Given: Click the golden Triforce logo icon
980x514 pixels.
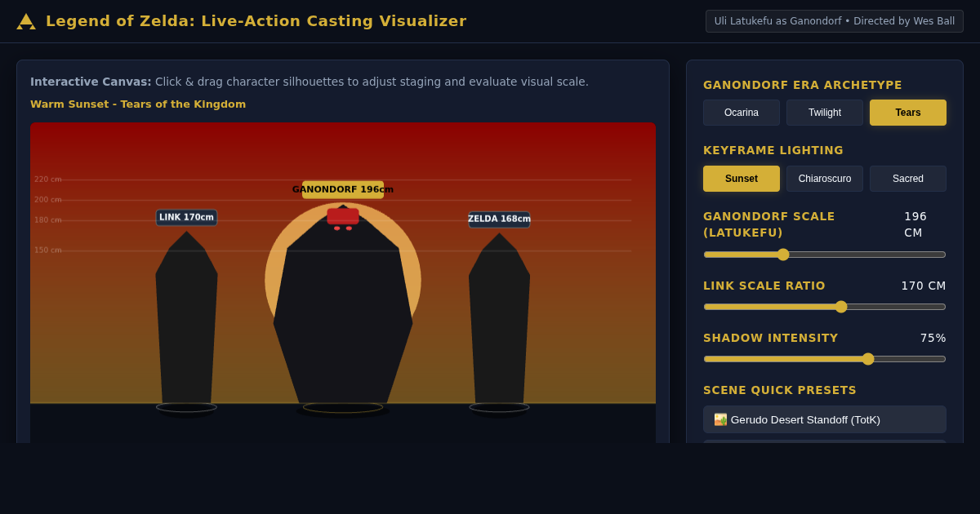Looking at the screenshot, I should [26, 21].
